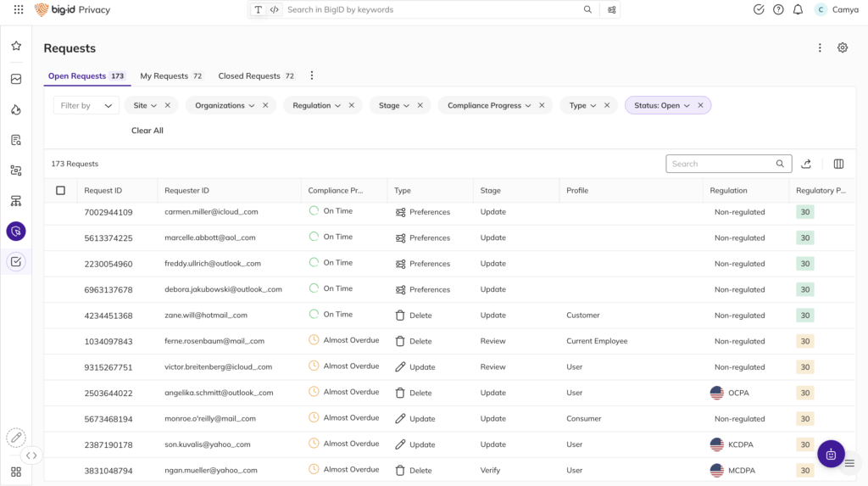The width and height of the screenshot is (868, 486).
Task: Click the requests table search field
Action: coord(721,164)
